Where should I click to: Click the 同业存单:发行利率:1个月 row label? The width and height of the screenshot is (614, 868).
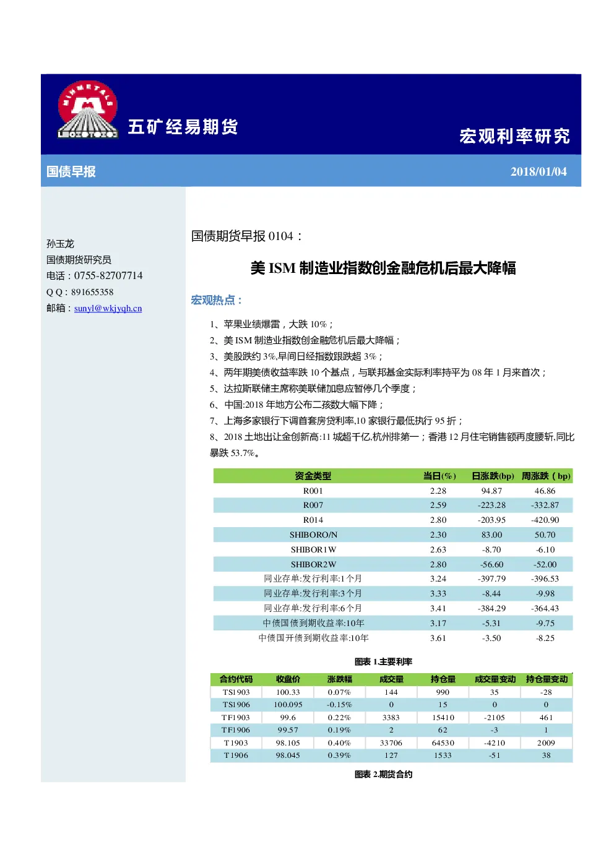(313, 579)
